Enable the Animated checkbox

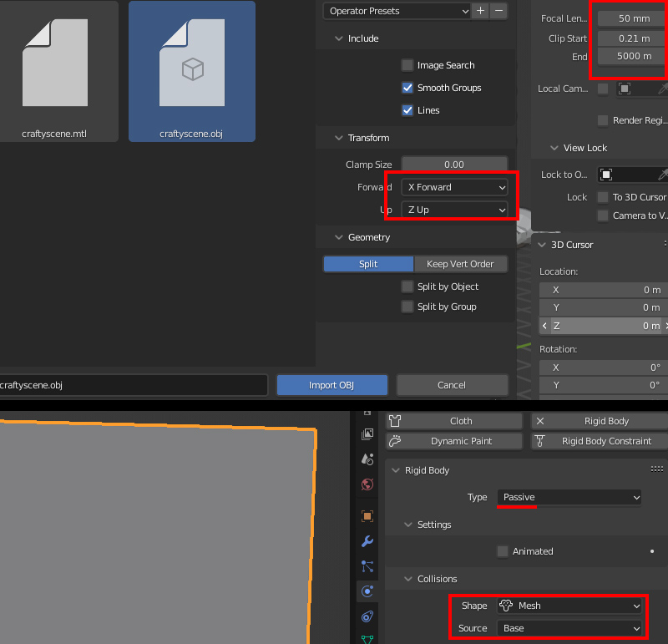pyautogui.click(x=503, y=551)
